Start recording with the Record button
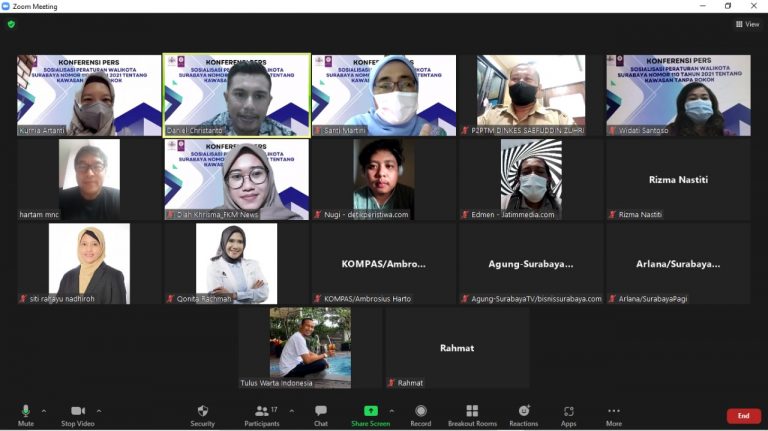 [x=421, y=411]
